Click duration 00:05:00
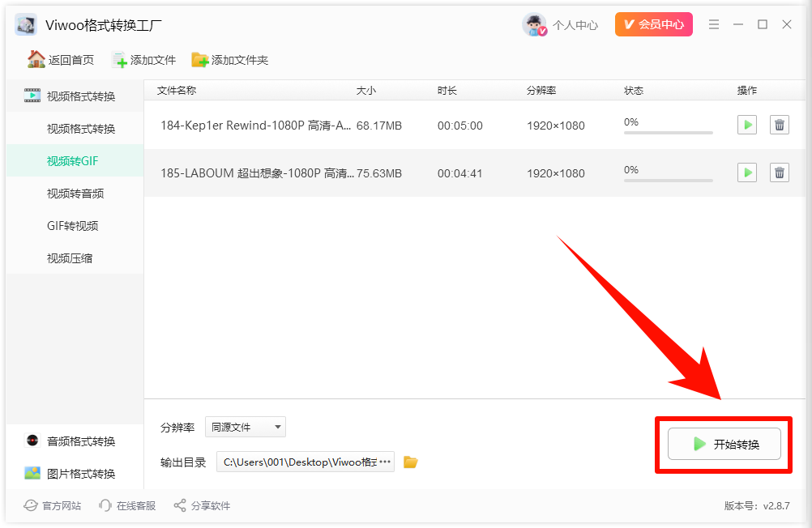 click(x=459, y=126)
